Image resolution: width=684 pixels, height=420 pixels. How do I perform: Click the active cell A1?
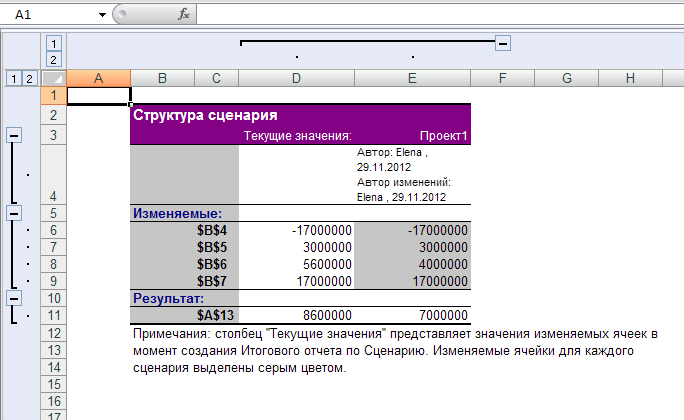99,96
